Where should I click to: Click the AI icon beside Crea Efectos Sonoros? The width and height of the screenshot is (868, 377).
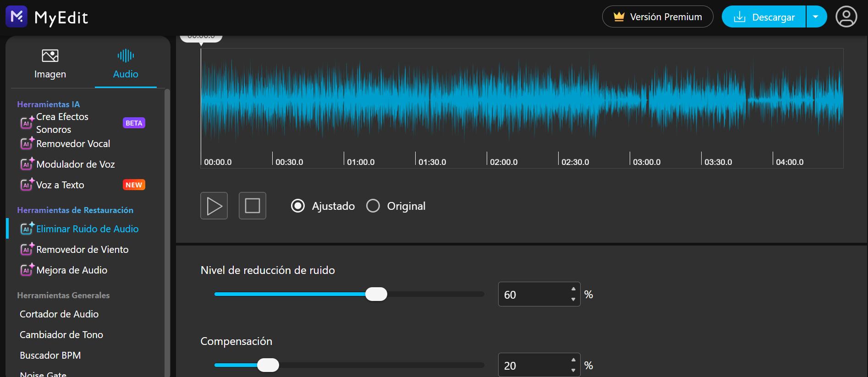click(27, 123)
